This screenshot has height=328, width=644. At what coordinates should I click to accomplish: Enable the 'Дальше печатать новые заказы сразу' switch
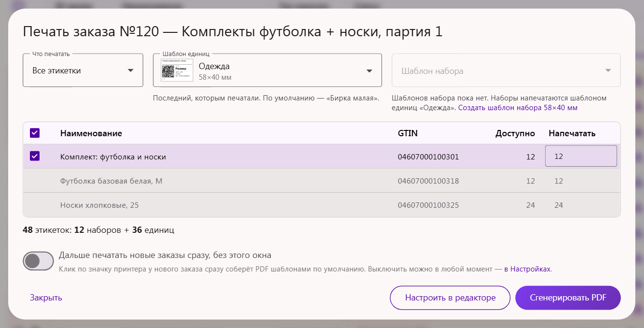pos(38,261)
